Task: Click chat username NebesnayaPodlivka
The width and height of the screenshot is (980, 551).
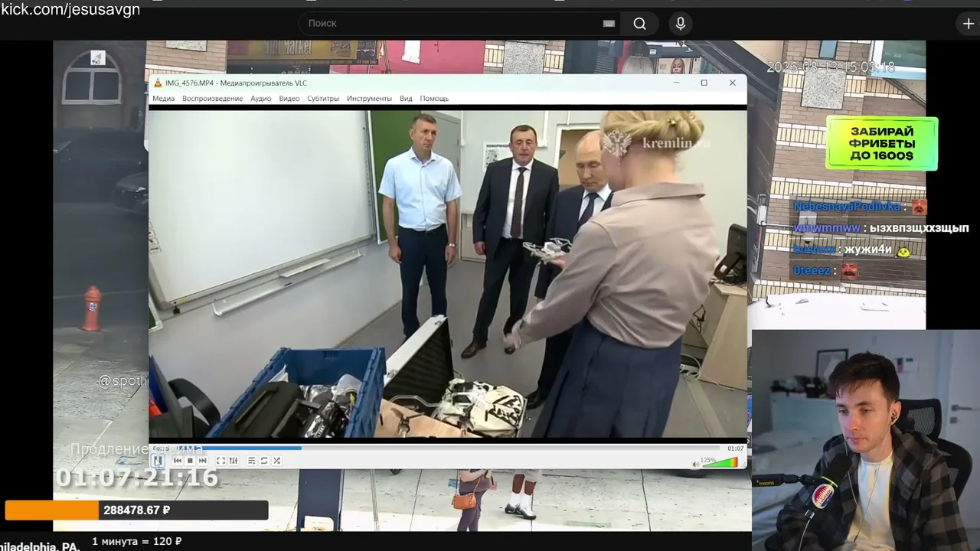Action: pos(846,207)
